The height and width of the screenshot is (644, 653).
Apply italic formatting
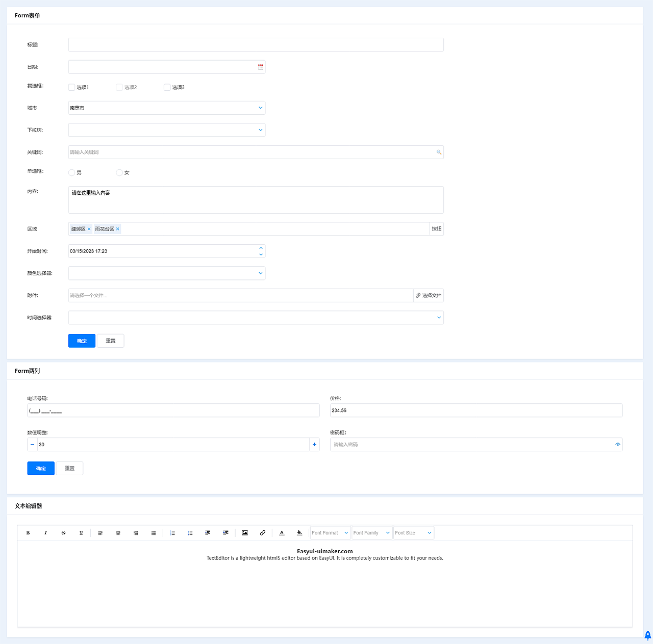(45, 532)
